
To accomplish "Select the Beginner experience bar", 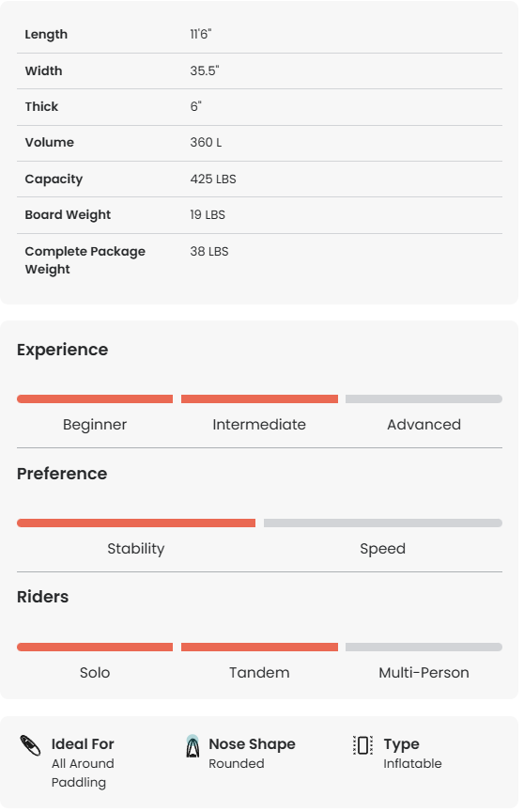I will pos(95,398).
